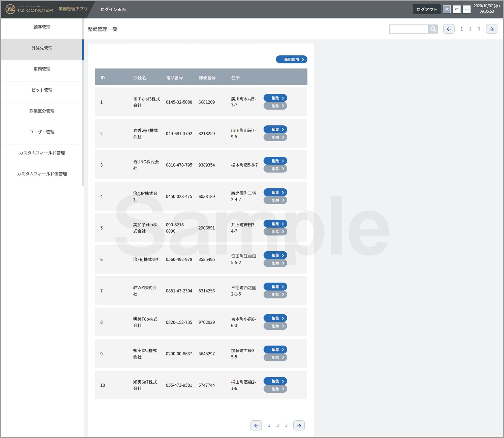Screen dimensions: 504x438
Task: Go to next page using top arrow
Action: pyautogui.click(x=491, y=29)
